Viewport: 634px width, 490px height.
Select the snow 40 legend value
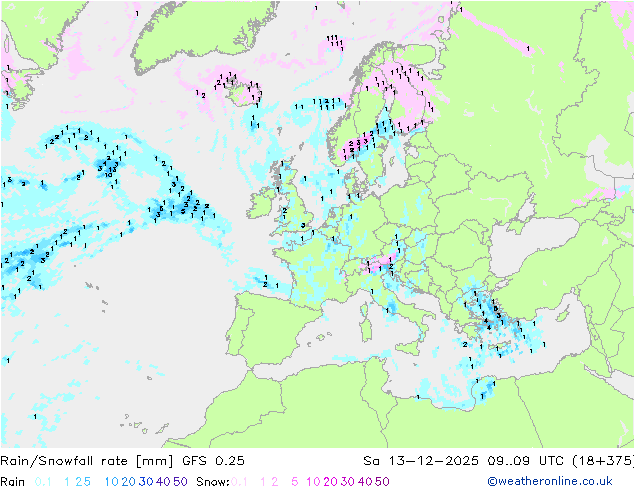[x=365, y=482]
